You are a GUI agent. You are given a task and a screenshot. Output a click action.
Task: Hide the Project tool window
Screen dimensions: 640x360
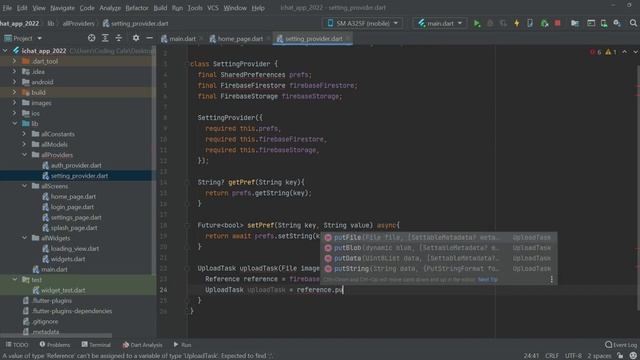pos(149,38)
